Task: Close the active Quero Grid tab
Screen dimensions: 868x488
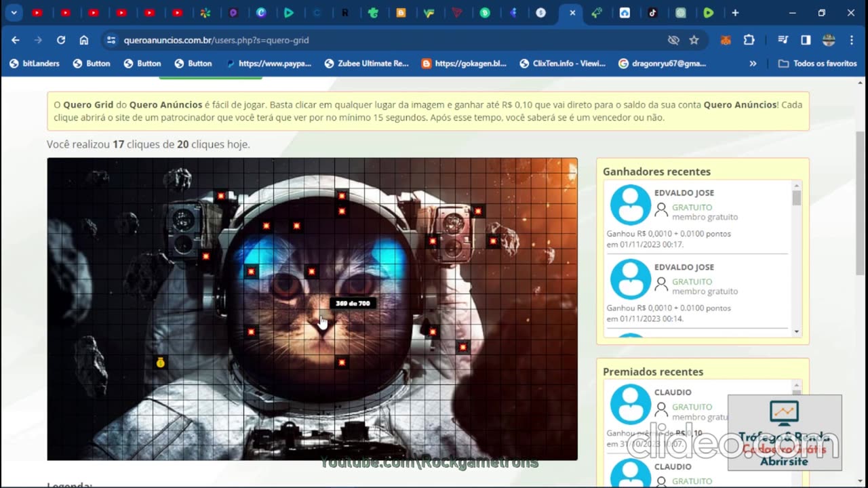Action: click(572, 12)
